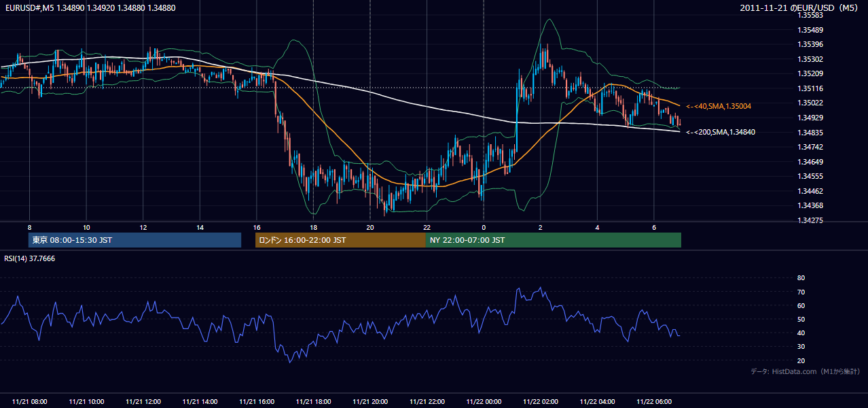Viewport: 868px width, 408px height.
Task: Click hour label 16 under the price chart
Action: [257, 226]
